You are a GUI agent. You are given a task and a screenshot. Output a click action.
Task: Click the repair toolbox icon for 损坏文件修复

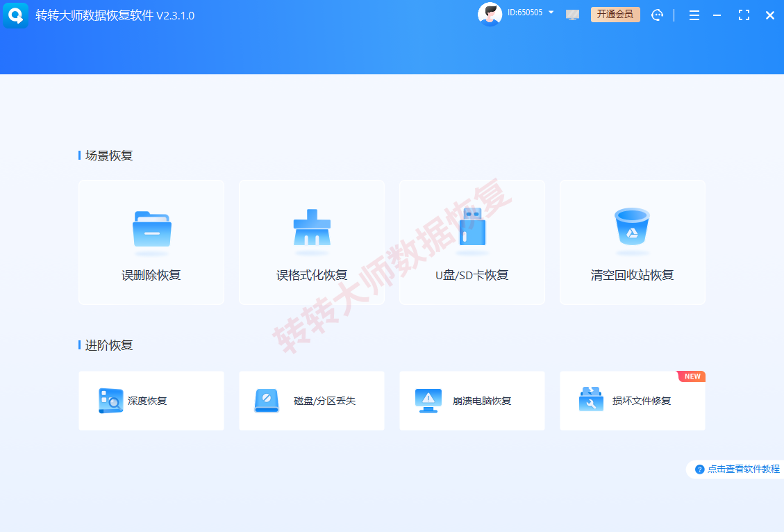(591, 399)
